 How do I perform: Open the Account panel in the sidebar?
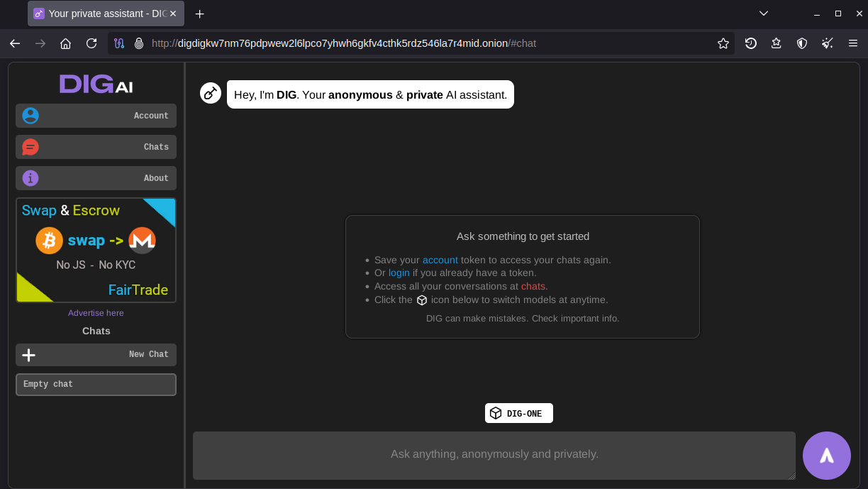(x=96, y=115)
